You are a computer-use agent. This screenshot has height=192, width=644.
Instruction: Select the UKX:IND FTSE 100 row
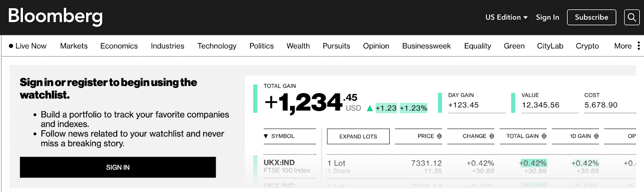click(287, 166)
